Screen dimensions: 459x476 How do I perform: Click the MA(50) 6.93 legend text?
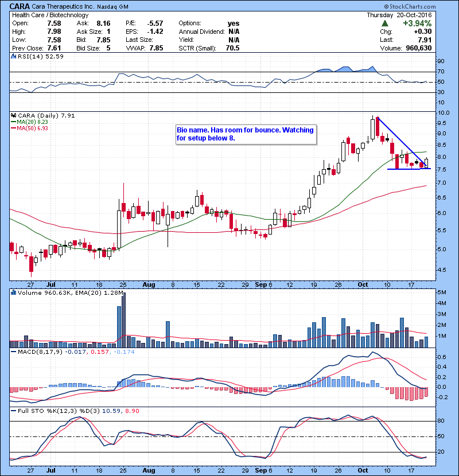point(32,128)
